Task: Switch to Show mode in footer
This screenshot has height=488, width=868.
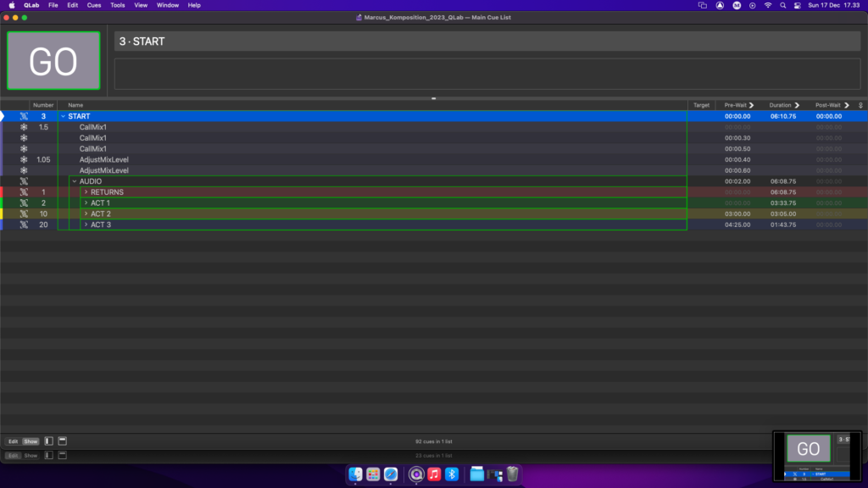Action: tap(31, 441)
